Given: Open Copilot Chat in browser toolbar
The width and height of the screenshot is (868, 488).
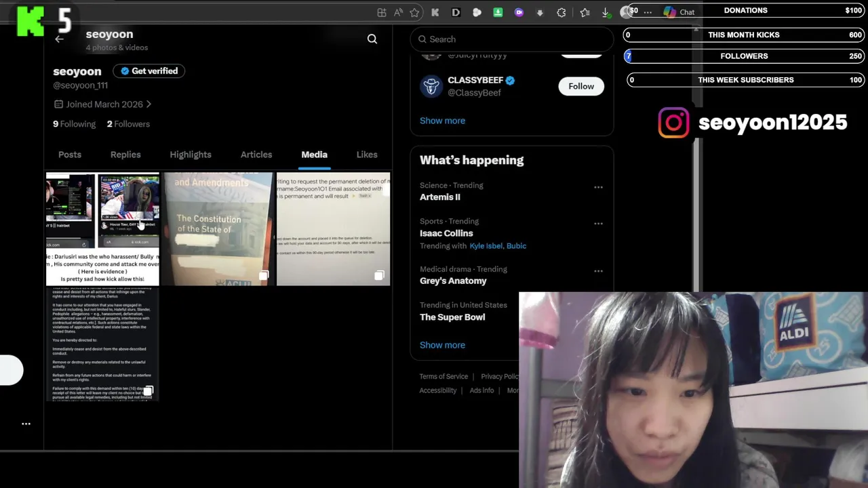Looking at the screenshot, I should 679,12.
